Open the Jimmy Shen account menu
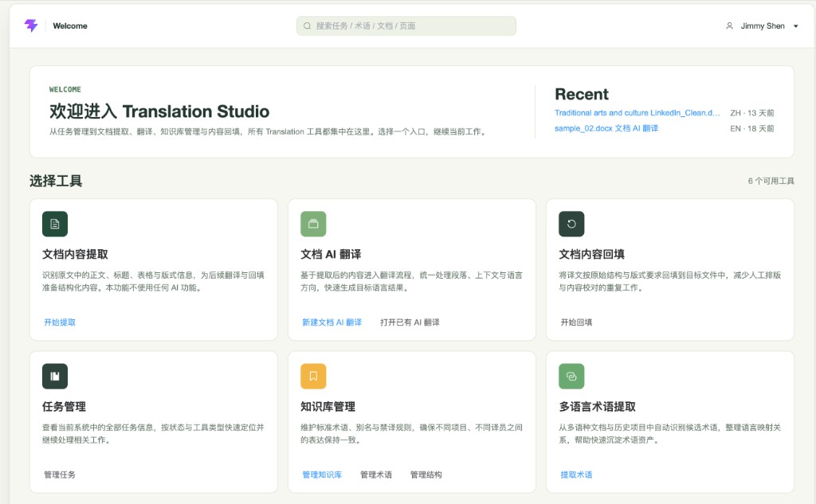Screen dimensions: 816x504 point(763,26)
